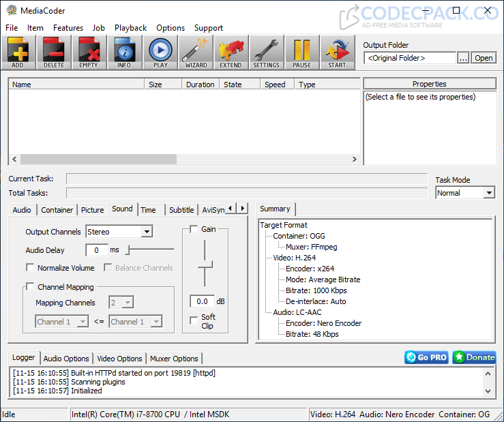Switch to the Container tab

[x=57, y=210]
